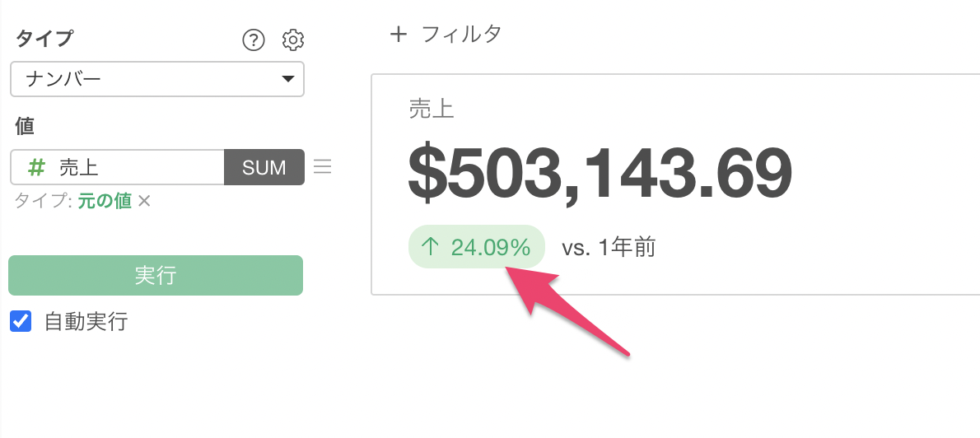Open the ナンバー type dropdown
Viewport: 980px width, 438px height.
(x=157, y=80)
